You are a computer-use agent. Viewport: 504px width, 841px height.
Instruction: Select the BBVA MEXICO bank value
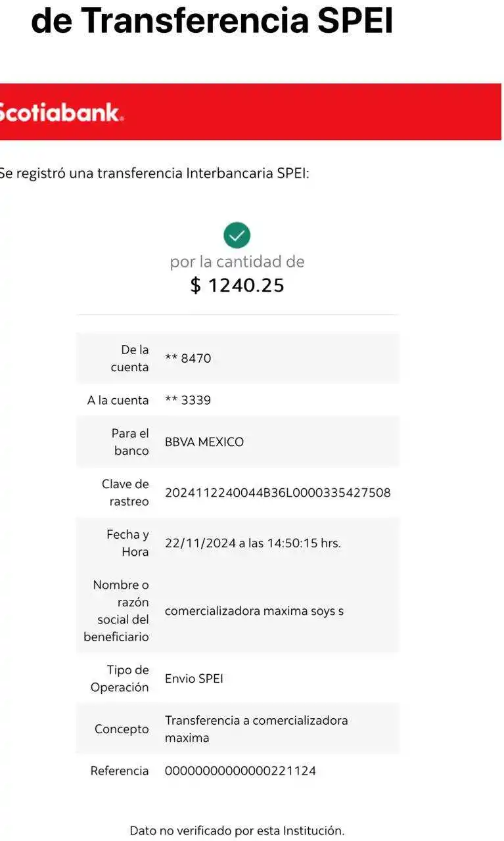(204, 442)
